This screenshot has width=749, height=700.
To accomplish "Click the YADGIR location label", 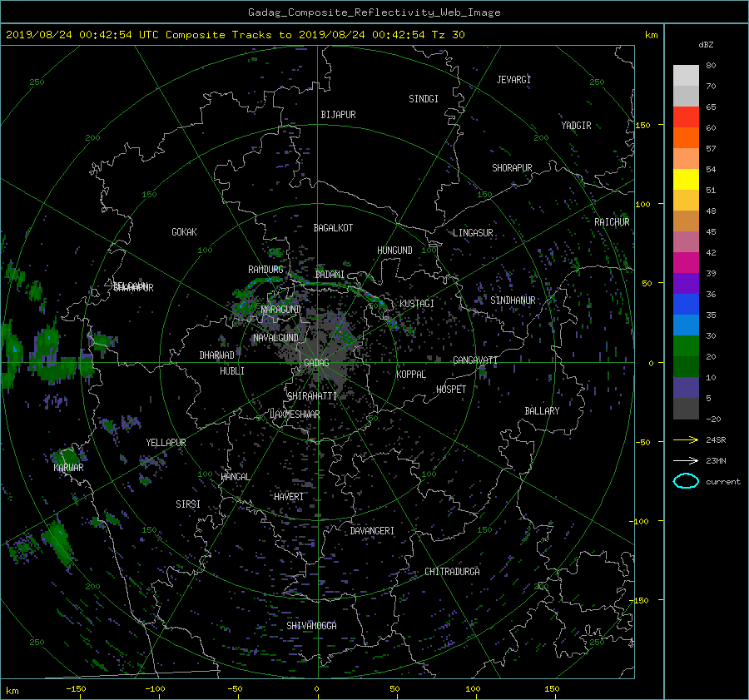I will [576, 125].
